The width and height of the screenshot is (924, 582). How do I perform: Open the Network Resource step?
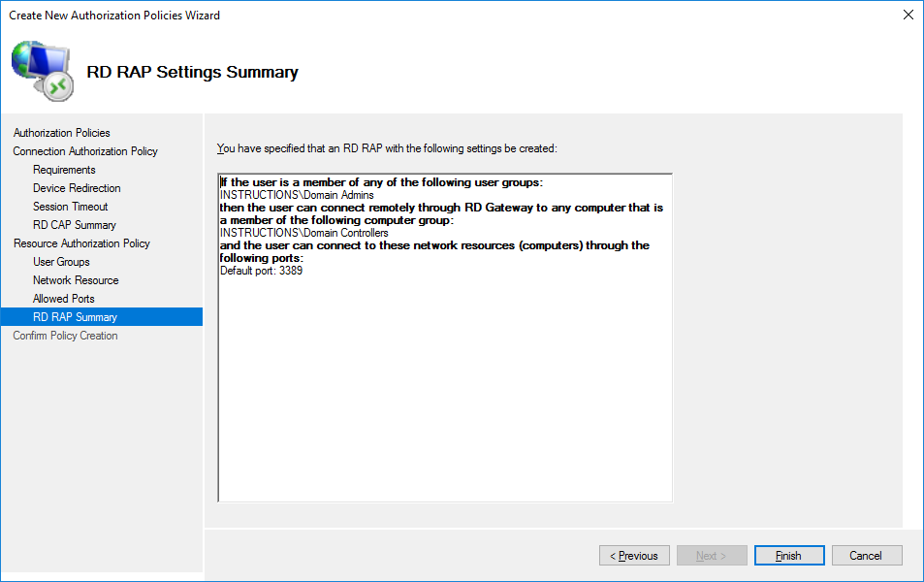point(76,280)
